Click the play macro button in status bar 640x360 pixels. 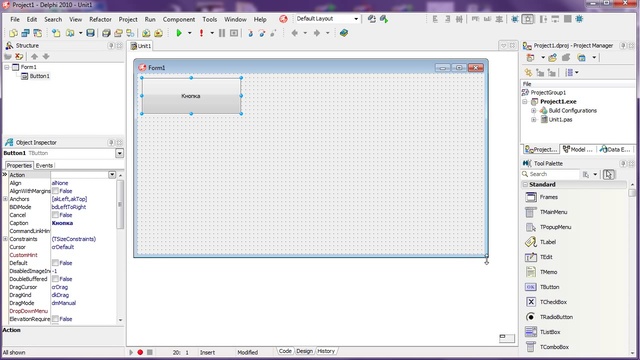pyautogui.click(x=131, y=352)
